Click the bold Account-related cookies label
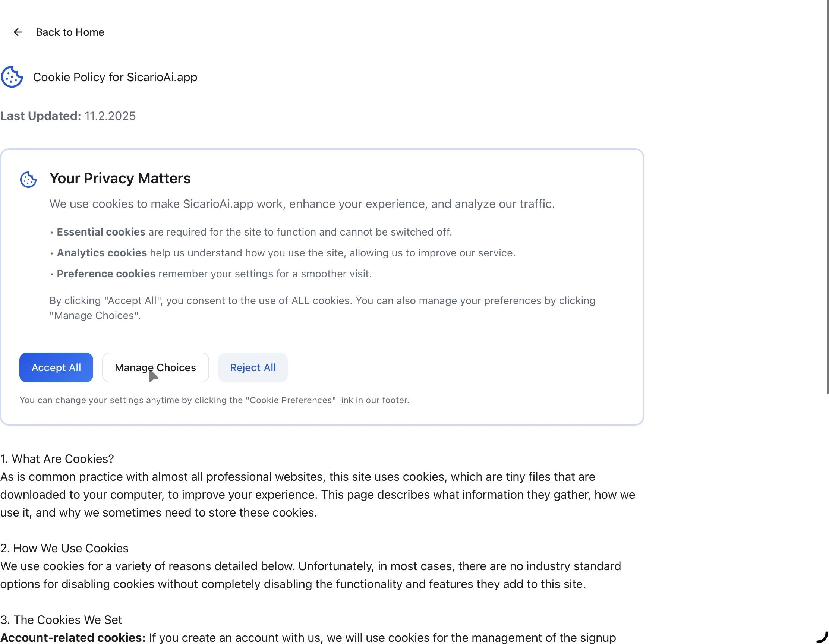The height and width of the screenshot is (644, 829). (73, 638)
